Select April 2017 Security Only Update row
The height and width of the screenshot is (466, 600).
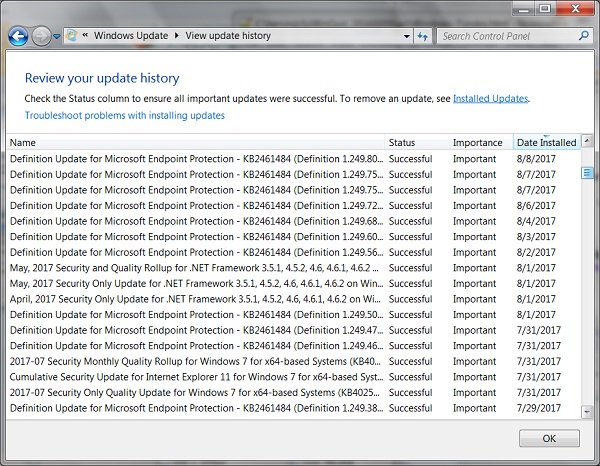(x=293, y=299)
